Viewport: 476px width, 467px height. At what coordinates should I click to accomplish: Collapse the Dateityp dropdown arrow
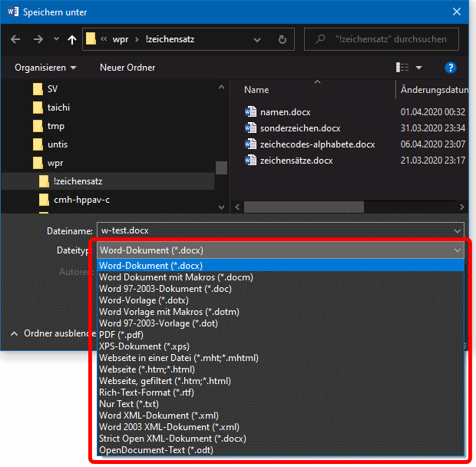458,250
